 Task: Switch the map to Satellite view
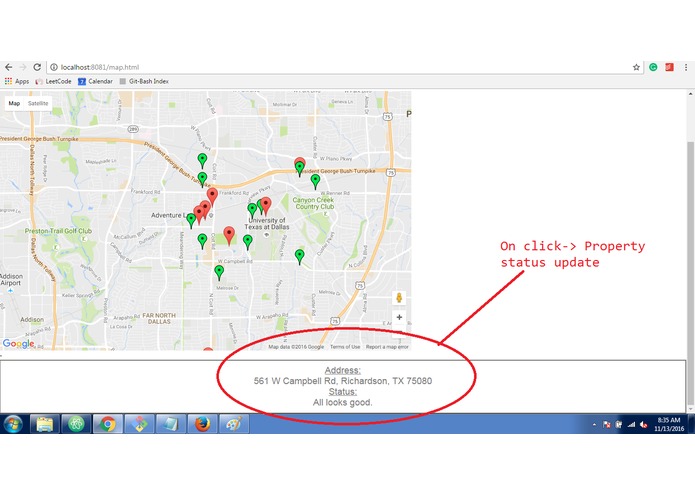point(38,103)
